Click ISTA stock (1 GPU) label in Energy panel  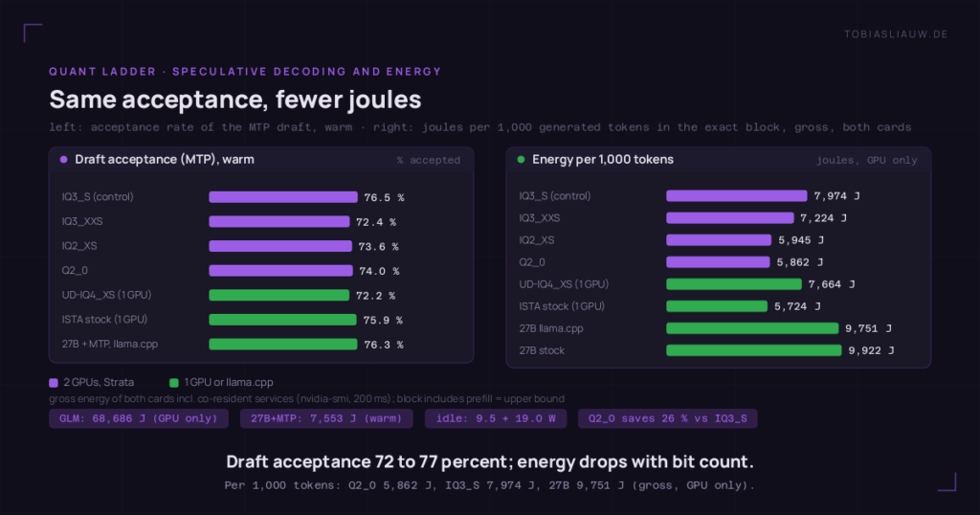click(562, 306)
